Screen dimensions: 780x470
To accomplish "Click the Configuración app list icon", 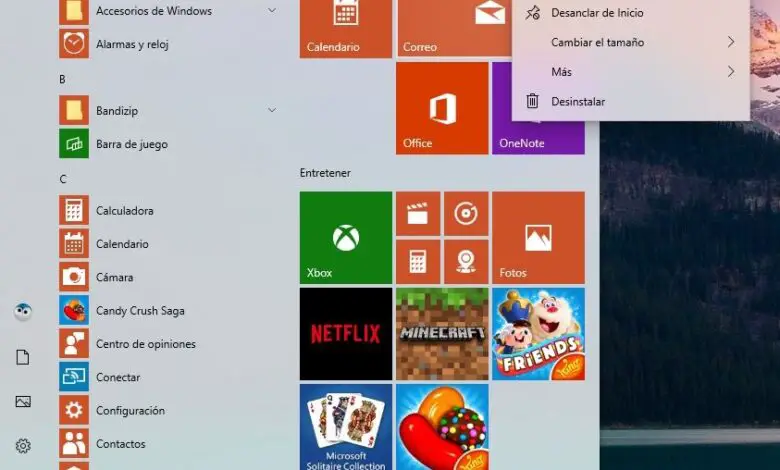I will click(x=74, y=410).
